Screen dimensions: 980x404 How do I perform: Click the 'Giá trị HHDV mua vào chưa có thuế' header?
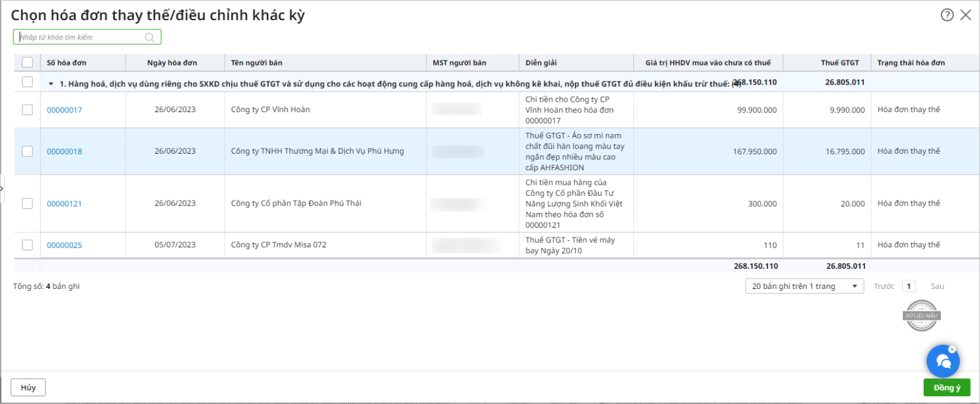tap(708, 62)
